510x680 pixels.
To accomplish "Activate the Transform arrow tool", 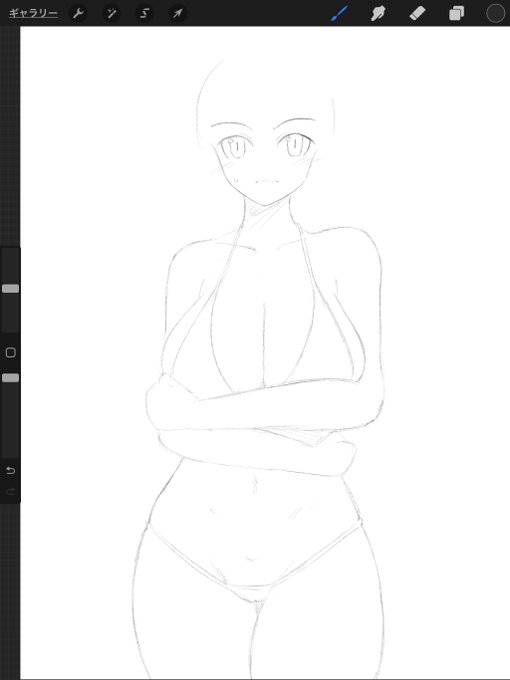I will click(177, 13).
